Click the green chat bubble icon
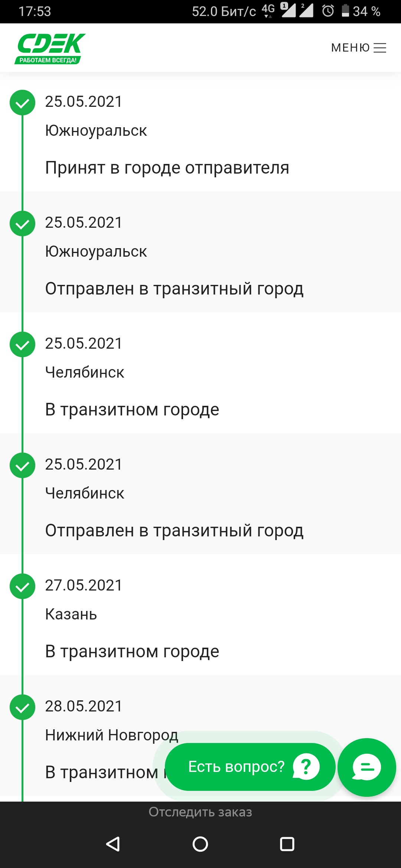This screenshot has width=401, height=868. (367, 767)
